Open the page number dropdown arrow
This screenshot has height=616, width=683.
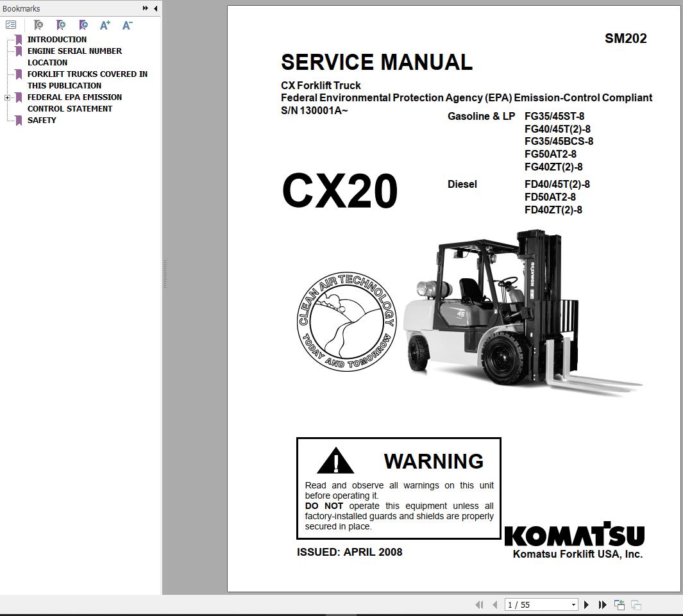click(574, 604)
